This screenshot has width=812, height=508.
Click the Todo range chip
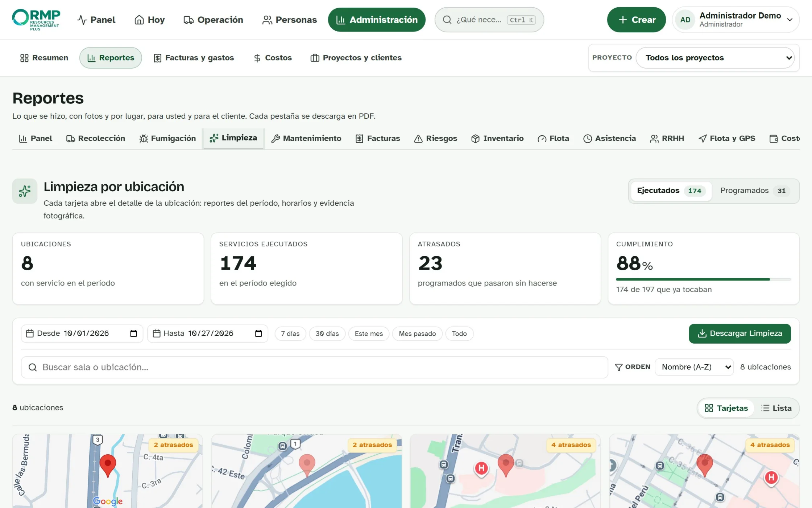459,333
